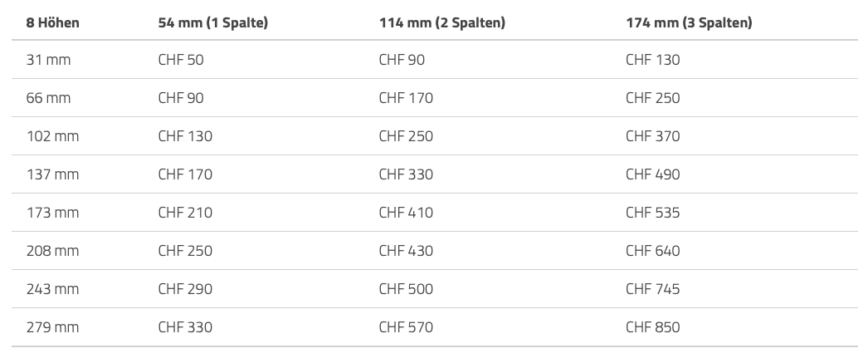Select the CHF 370 price cell
The image size is (868, 363).
652,136
